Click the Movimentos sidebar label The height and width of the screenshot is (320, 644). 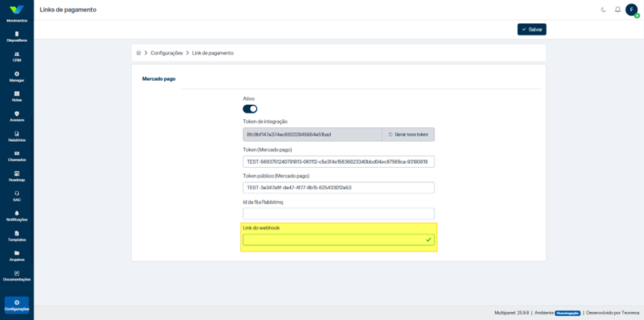17,21
